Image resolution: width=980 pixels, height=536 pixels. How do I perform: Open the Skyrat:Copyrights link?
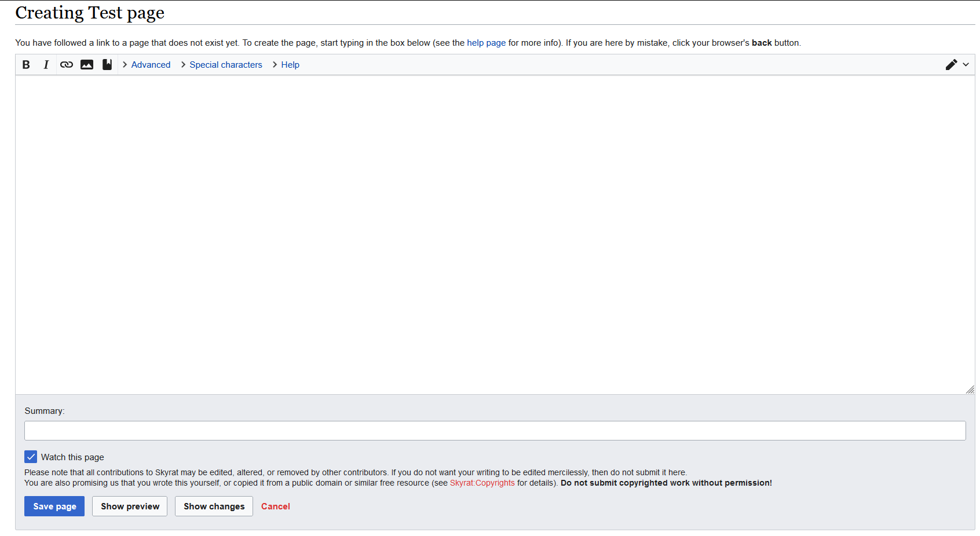click(482, 483)
